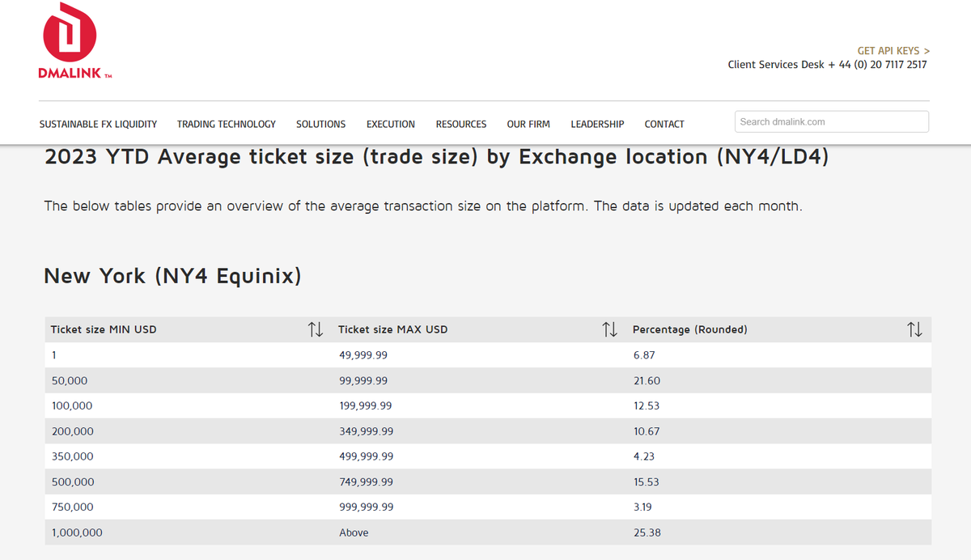Open Sustainable FX Liquidity menu
The image size is (971, 560).
tap(98, 124)
